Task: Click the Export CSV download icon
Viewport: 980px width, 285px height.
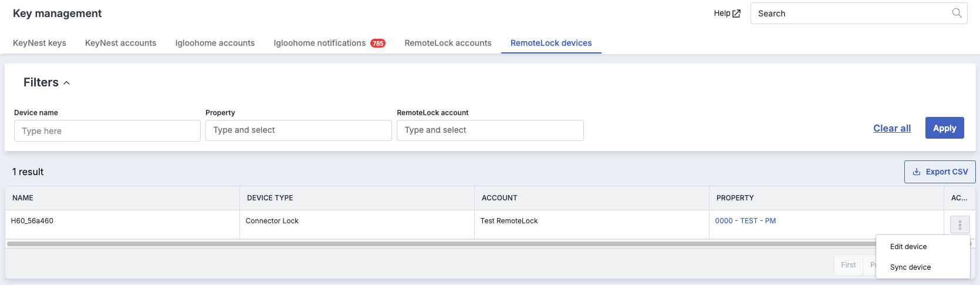Action: tap(917, 172)
